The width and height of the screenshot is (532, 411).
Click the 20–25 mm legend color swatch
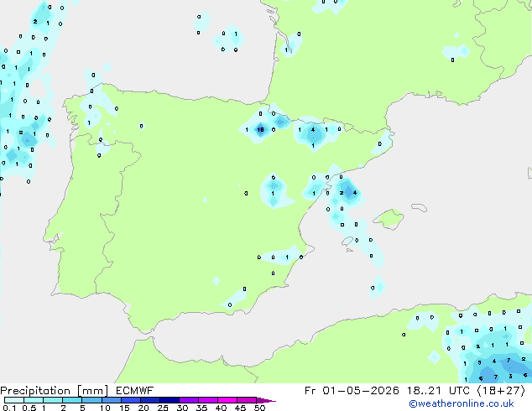(150, 400)
